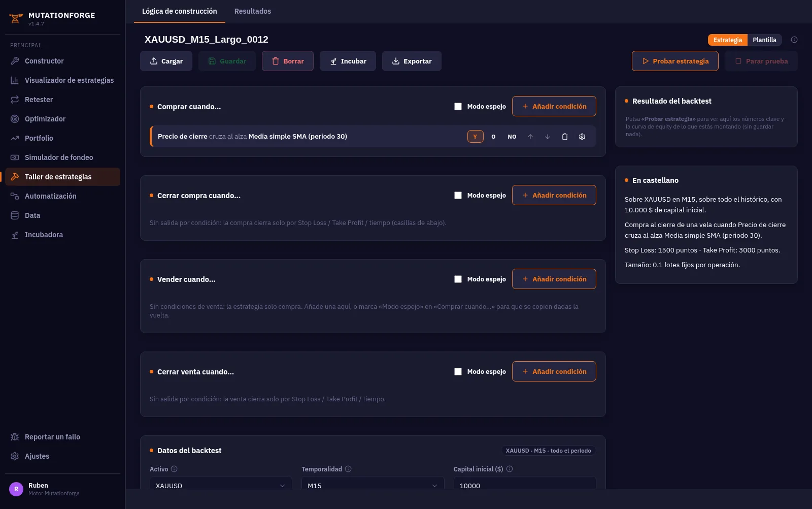Click Probar estrategia

click(675, 61)
